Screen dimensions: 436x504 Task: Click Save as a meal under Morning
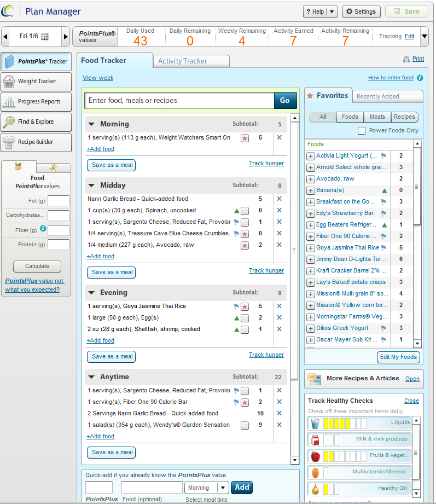click(x=111, y=165)
